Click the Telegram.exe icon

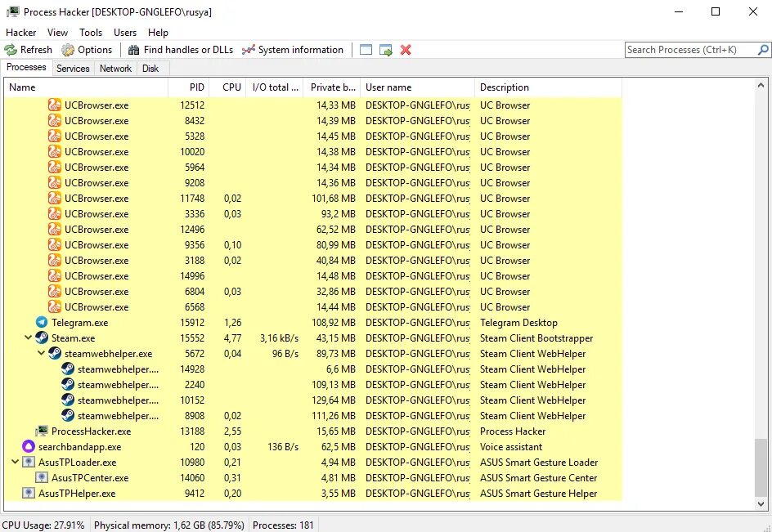(42, 322)
